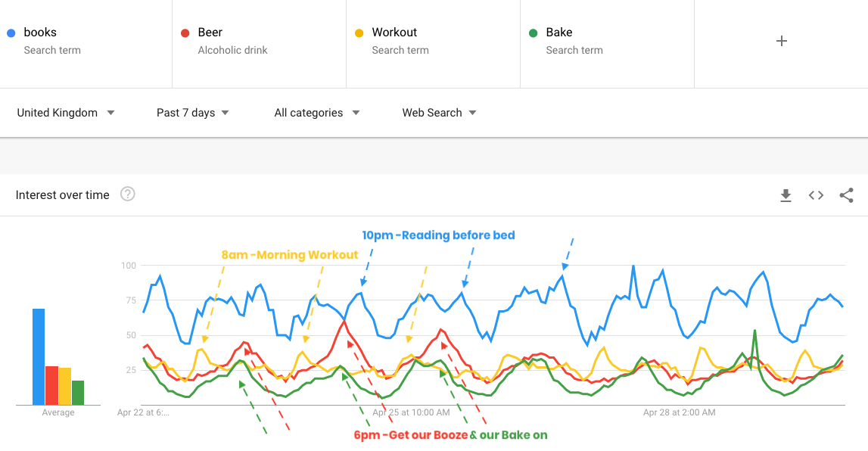Image resolution: width=868 pixels, height=451 pixels.
Task: Click the blue dot beside books
Action: 11,33
